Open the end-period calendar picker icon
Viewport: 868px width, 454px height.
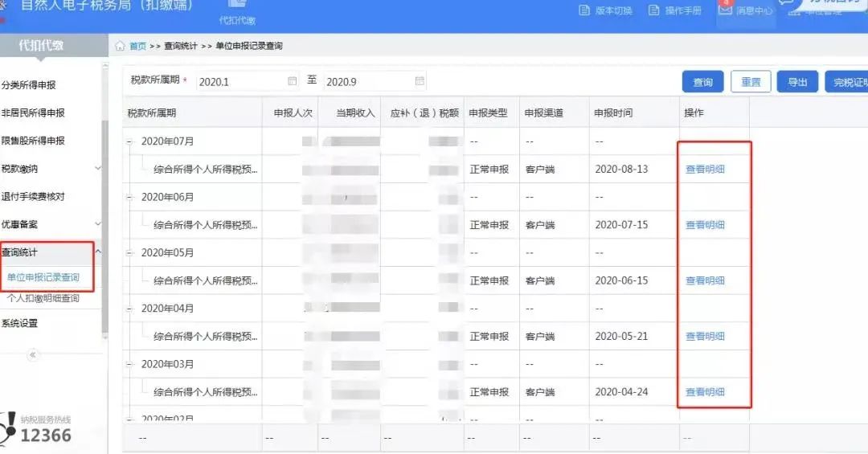pos(420,81)
